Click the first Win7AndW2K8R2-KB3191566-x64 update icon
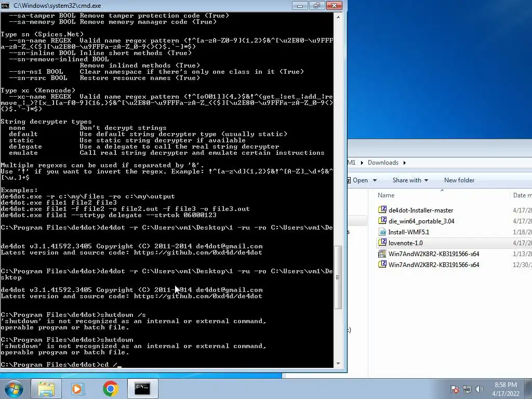The image size is (532, 399). [x=382, y=254]
